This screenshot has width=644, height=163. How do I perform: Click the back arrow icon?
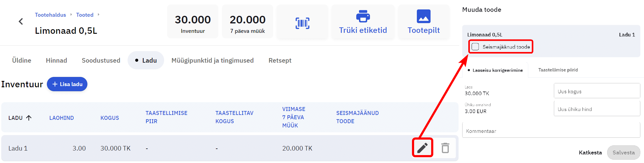tap(21, 22)
